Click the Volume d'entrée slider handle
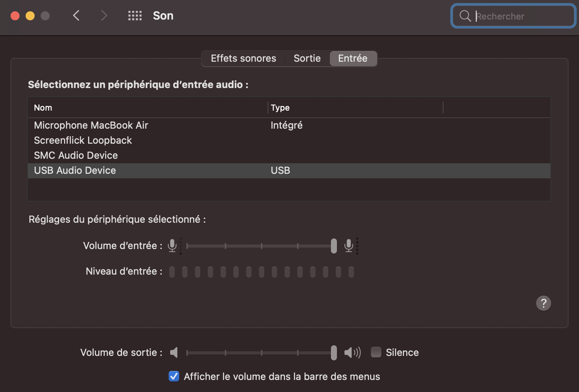The width and height of the screenshot is (579, 392). pyautogui.click(x=334, y=246)
